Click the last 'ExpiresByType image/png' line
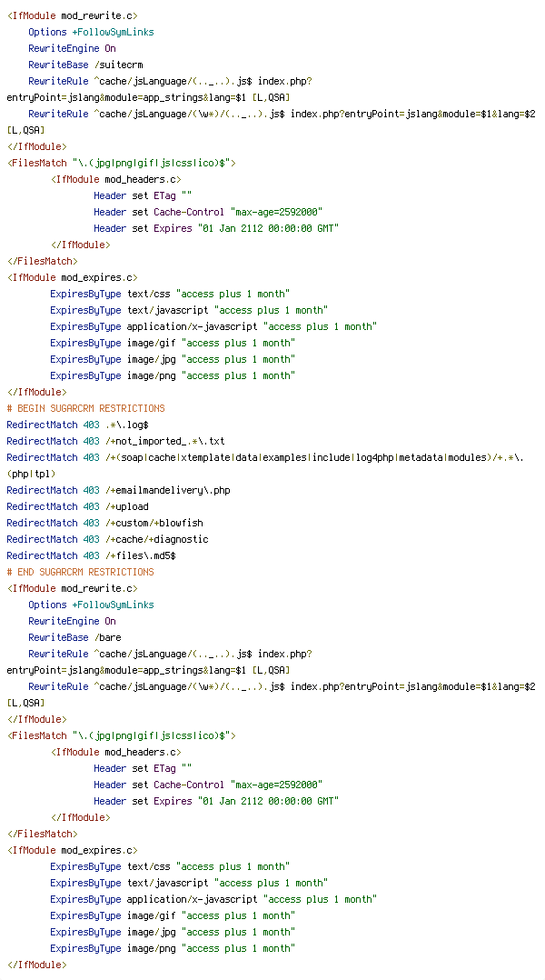 [173, 949]
